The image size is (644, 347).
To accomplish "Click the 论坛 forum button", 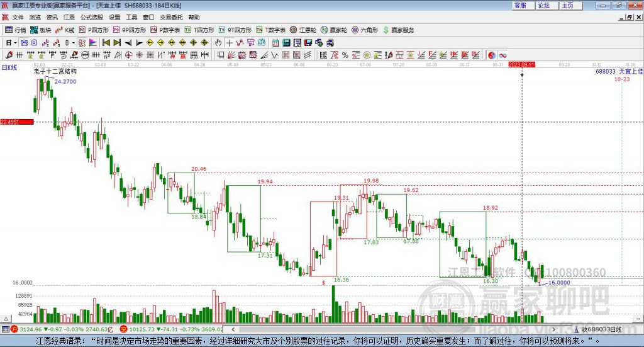I will point(547,5).
